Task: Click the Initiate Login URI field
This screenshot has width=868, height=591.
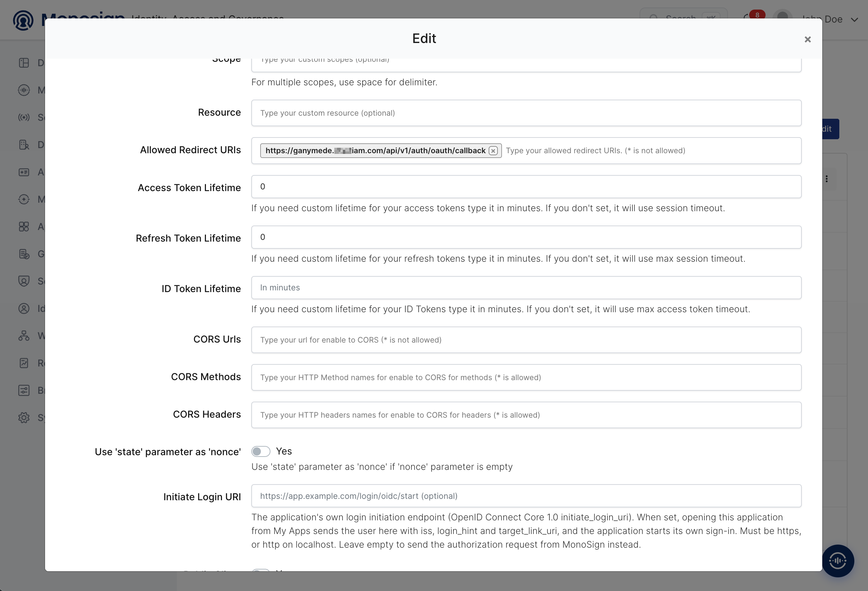Action: coord(526,496)
